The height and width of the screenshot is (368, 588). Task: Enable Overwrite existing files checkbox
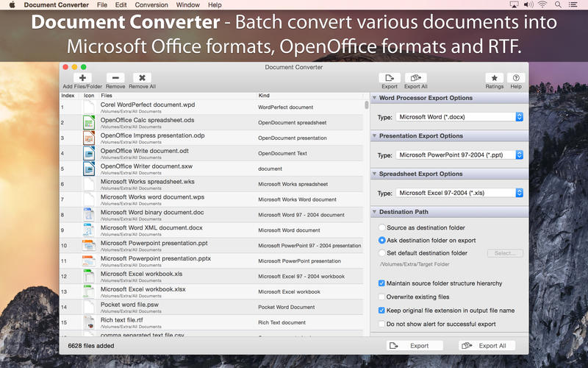381,297
